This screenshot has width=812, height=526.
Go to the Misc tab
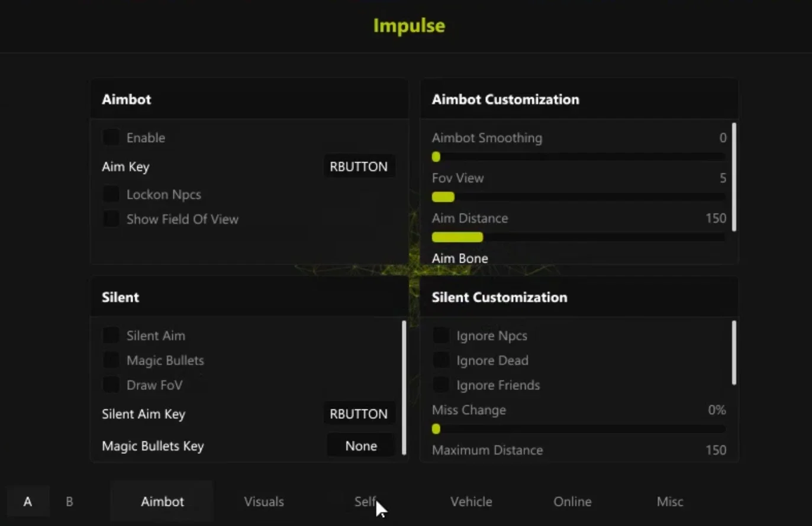670,501
